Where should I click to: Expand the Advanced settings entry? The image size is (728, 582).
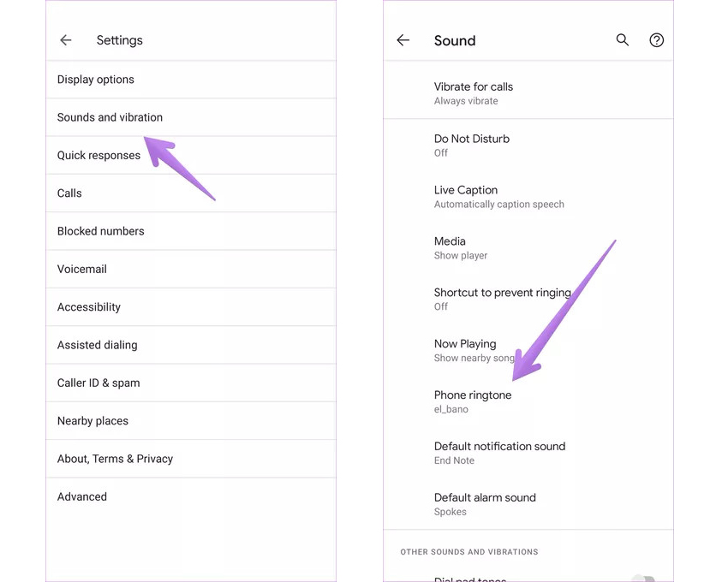(x=82, y=496)
